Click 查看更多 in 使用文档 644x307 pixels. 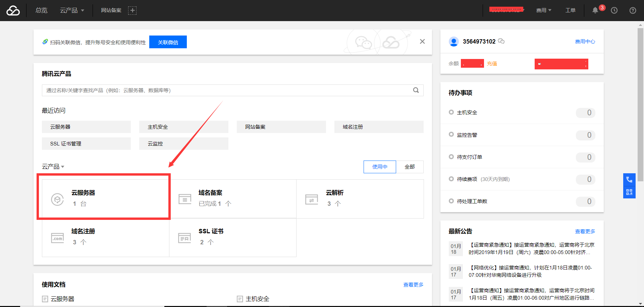[x=413, y=285]
